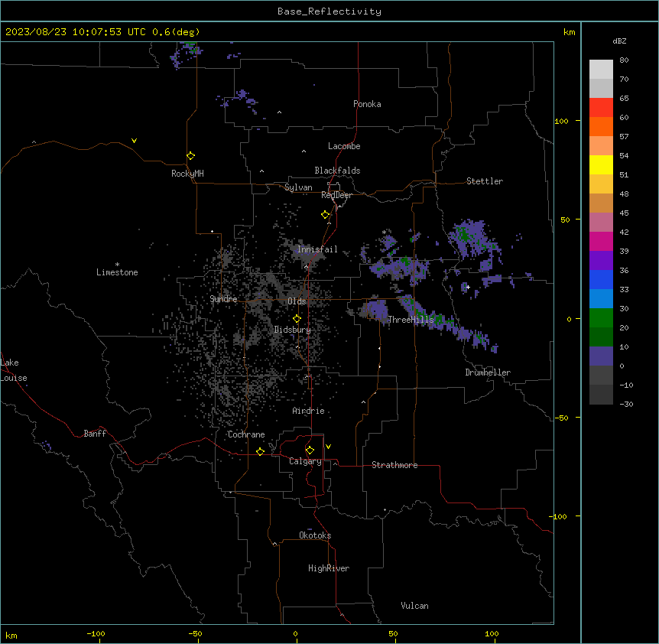This screenshot has height=644, width=659.
Task: Select the Blackfalds label
Action: [x=337, y=171]
